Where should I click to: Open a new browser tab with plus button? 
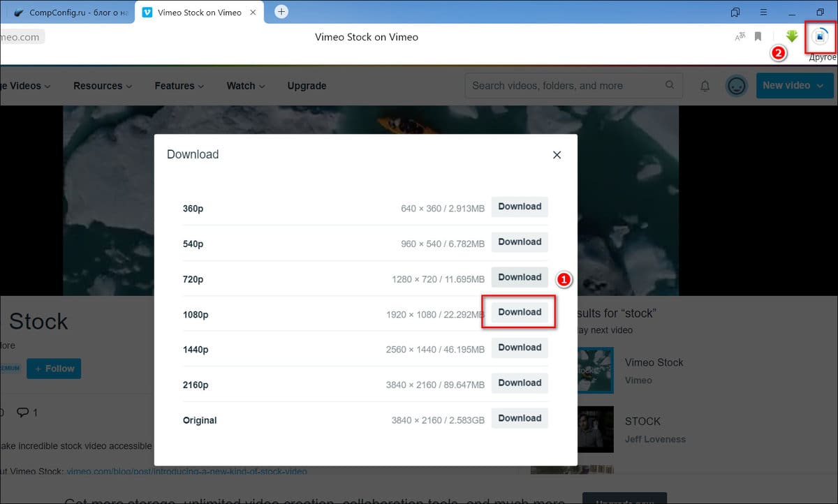pos(281,11)
